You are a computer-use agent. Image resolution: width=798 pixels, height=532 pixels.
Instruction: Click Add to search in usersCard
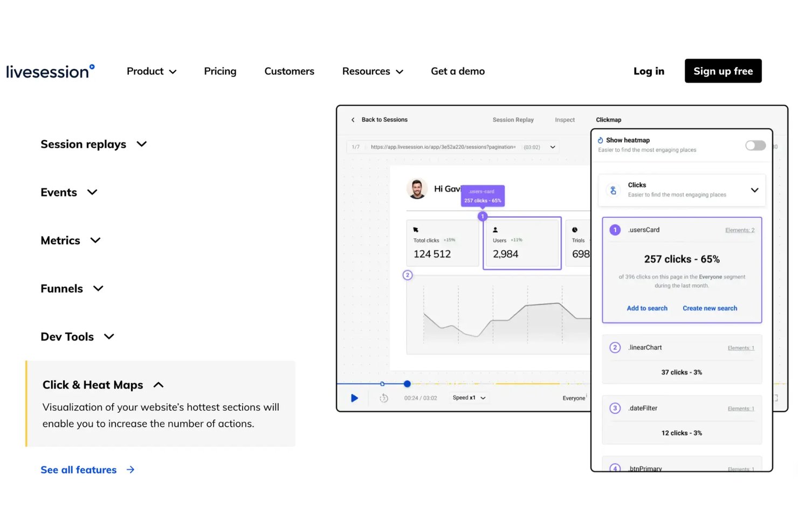[x=647, y=308]
